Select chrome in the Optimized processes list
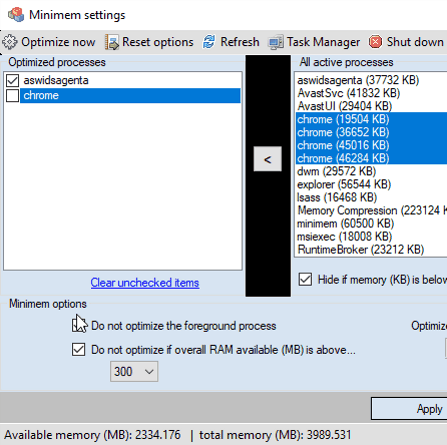Screen dimensions: 447x445 (x=130, y=96)
